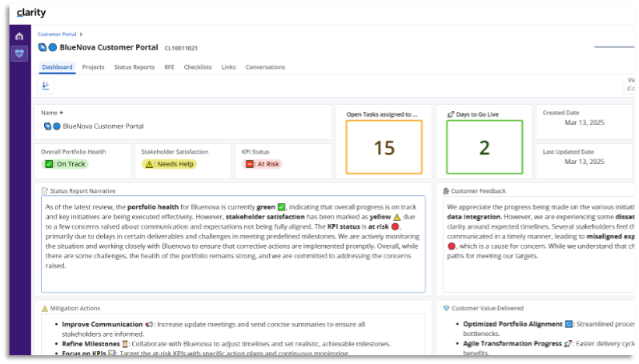Click the Mitigation Actions warning icon
Viewport: 639px width, 364px height.
click(44, 307)
